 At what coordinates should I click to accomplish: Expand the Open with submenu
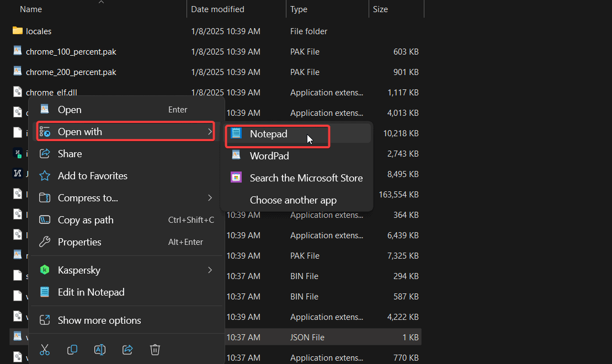[126, 131]
